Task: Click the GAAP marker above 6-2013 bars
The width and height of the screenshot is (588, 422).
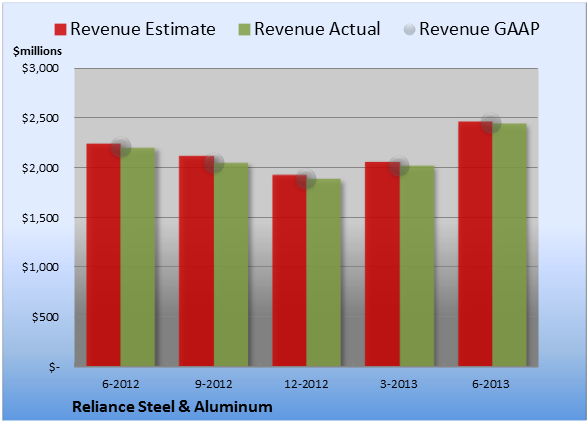Action: 491,123
